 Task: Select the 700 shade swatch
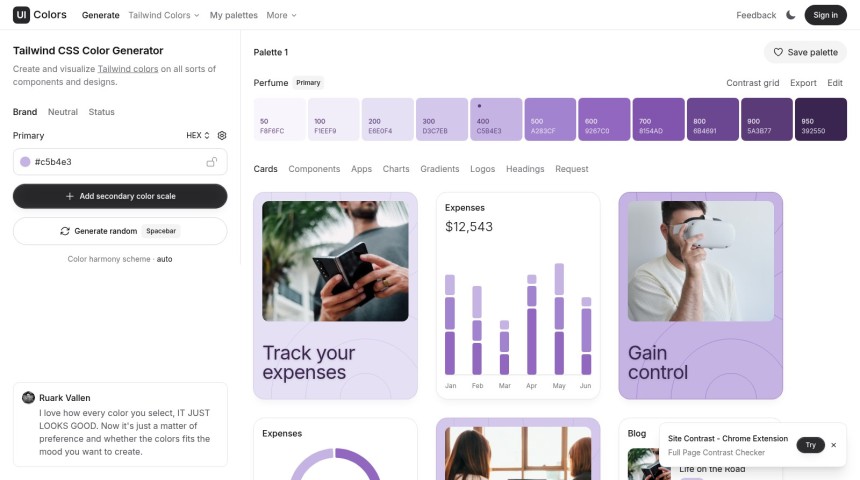[x=659, y=120]
